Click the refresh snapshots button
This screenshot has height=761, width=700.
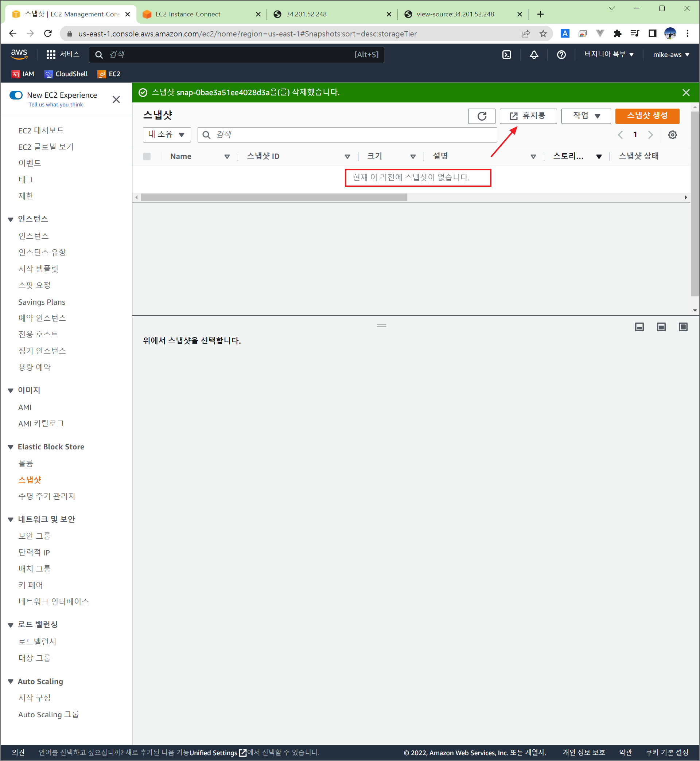coord(482,116)
